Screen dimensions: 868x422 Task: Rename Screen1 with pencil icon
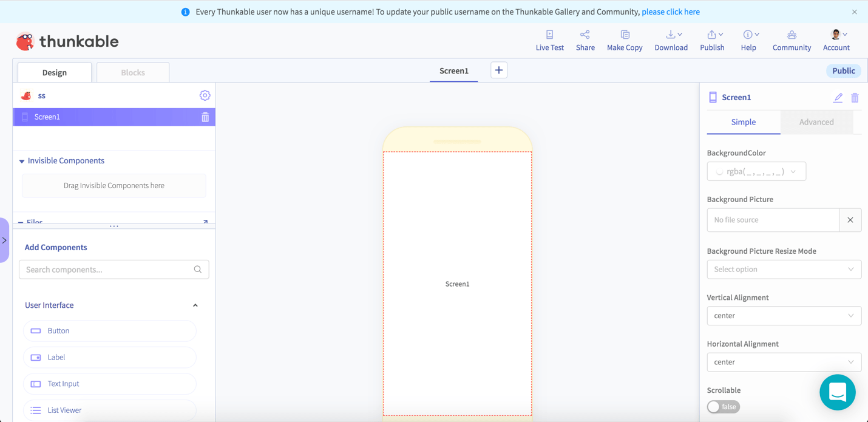tap(838, 98)
